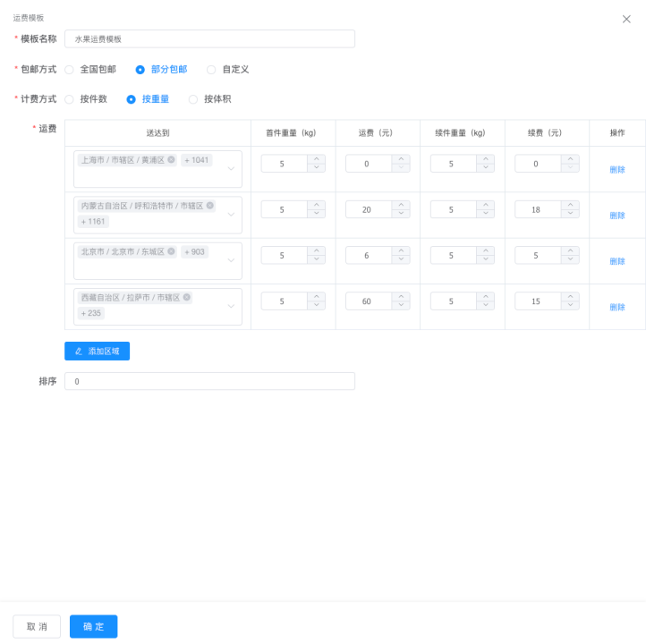This screenshot has width=646, height=644.
Task: Delete the 北京市 shipping row
Action: [617, 261]
